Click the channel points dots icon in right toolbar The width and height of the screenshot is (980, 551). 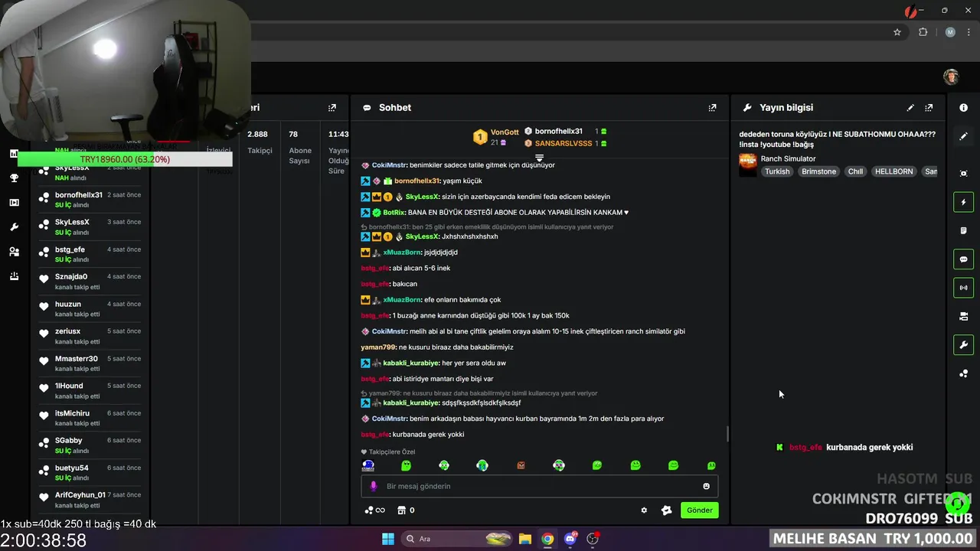click(x=963, y=373)
